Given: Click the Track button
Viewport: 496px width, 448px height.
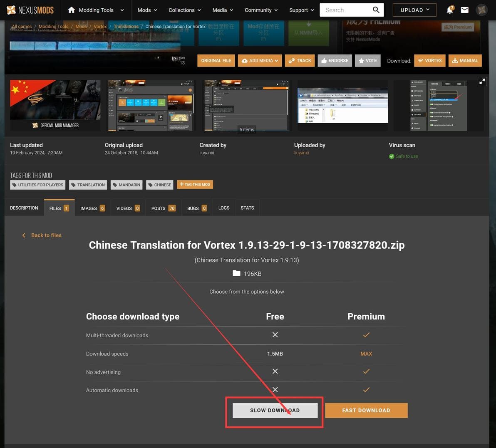Looking at the screenshot, I should tap(300, 60).
